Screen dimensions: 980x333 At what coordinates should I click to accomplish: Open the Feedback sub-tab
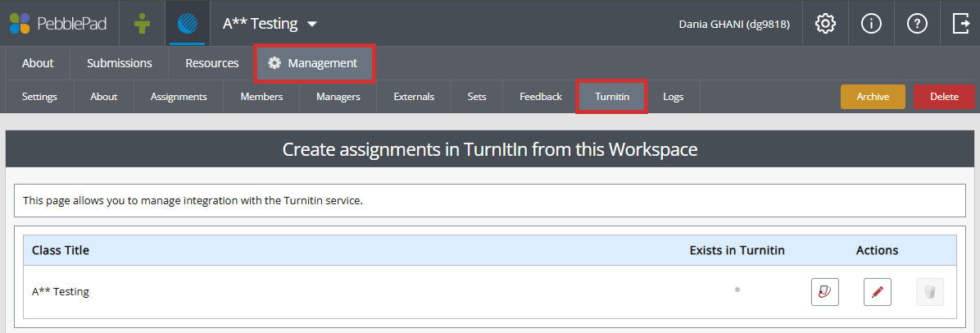[541, 97]
